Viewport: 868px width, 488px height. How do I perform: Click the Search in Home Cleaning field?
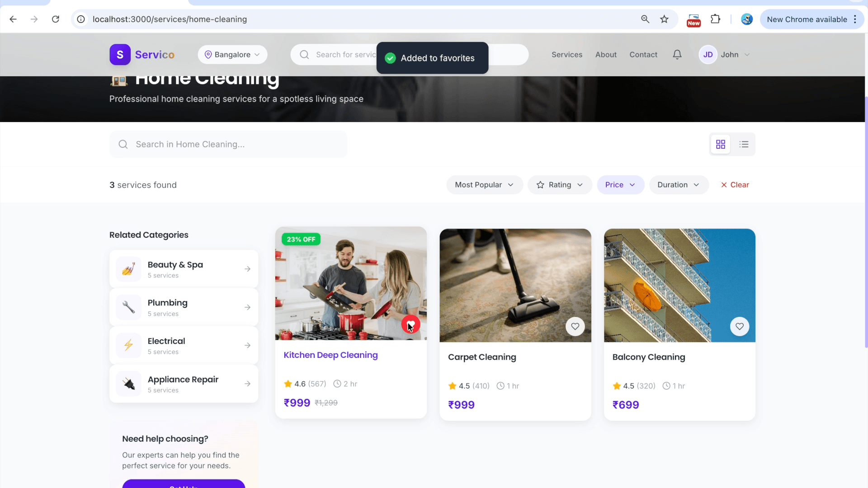pos(228,144)
